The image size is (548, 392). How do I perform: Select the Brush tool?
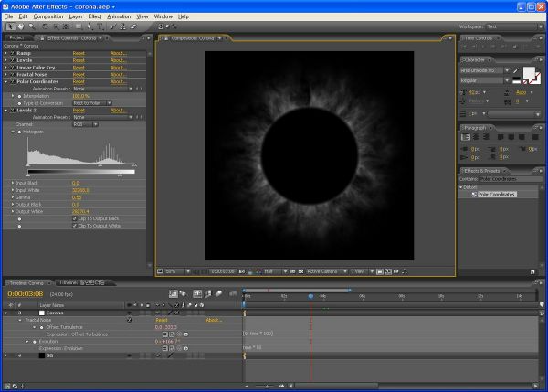pos(112,26)
